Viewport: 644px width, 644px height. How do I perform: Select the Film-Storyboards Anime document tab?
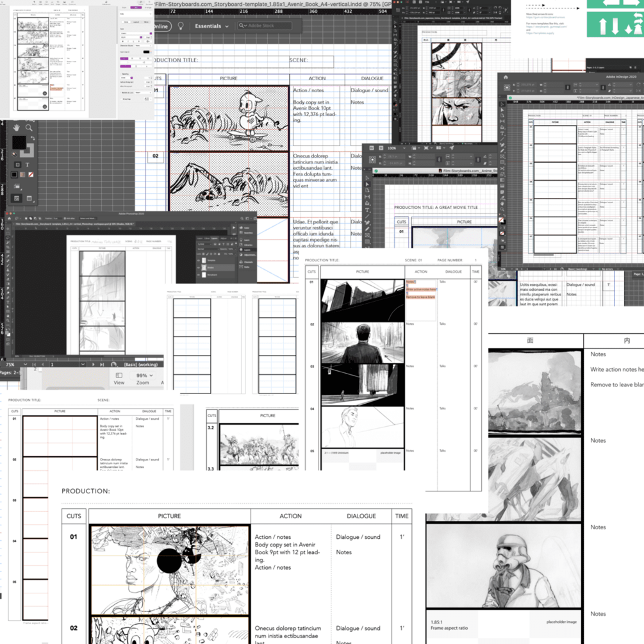tap(468, 170)
